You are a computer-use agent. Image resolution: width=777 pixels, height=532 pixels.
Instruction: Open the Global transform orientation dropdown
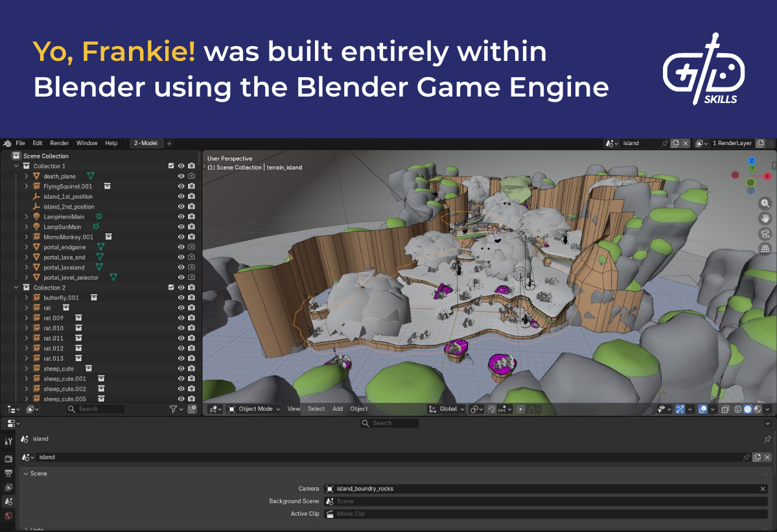coord(446,409)
